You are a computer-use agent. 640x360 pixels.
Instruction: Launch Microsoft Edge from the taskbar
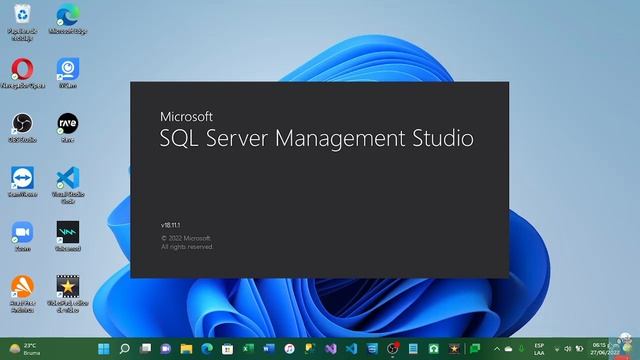pos(207,349)
